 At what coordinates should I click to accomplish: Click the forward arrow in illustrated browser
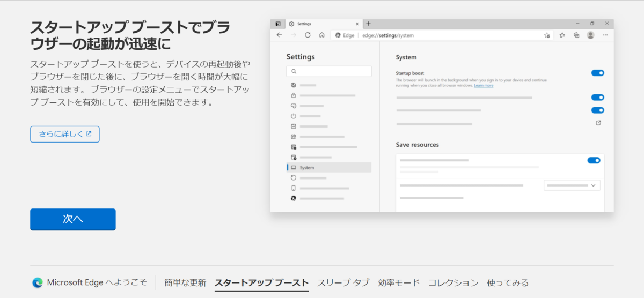293,35
